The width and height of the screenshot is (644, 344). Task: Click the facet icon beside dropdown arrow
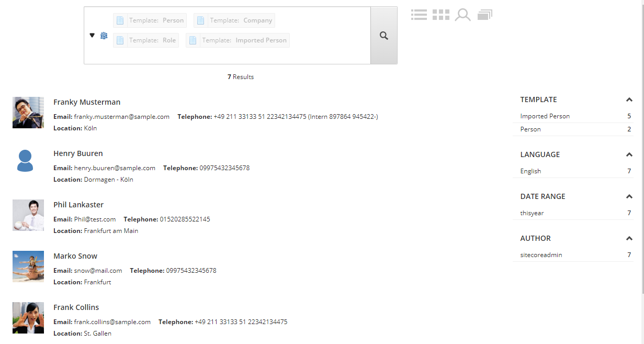104,36
